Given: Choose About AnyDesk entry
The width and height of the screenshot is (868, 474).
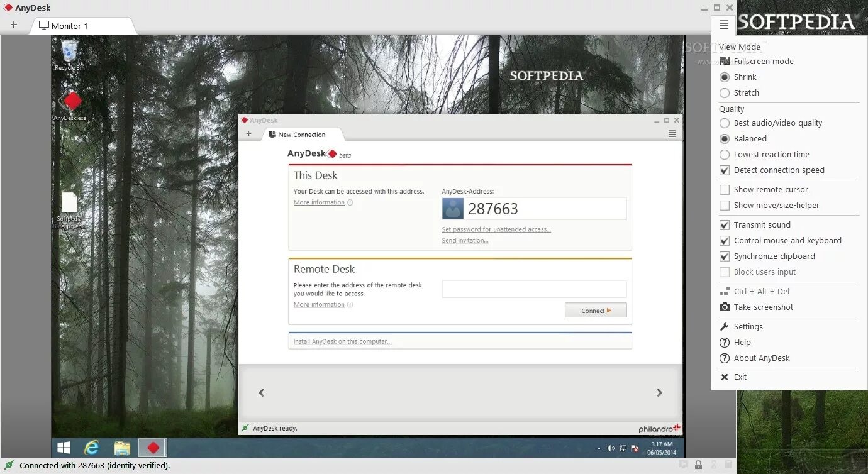Looking at the screenshot, I should pos(762,358).
